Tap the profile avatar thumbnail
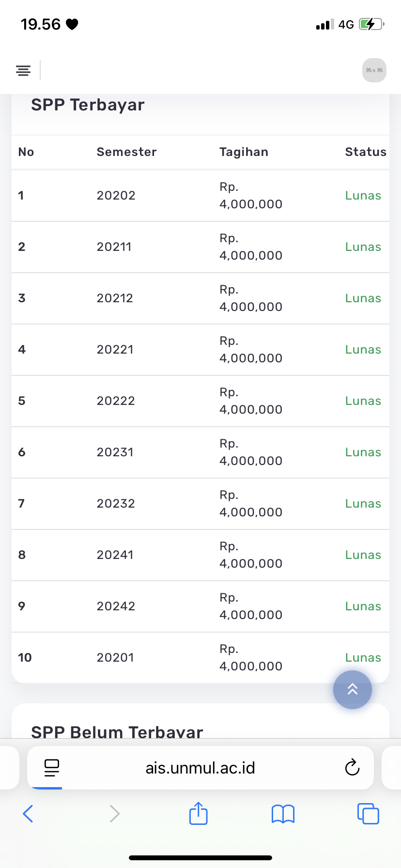Viewport: 401px width, 868px height. point(374,71)
